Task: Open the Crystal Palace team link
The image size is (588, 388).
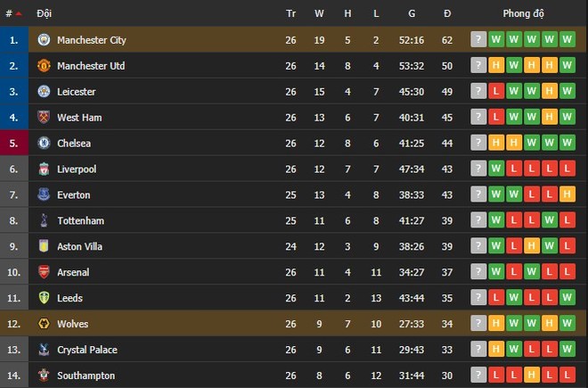Action: 87,350
